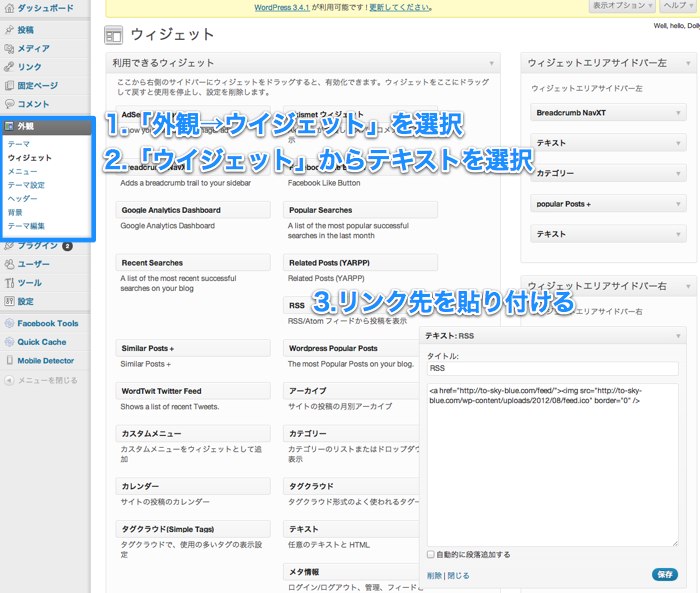Open the ウィジェット submenu item
This screenshot has height=593, width=700.
(29, 158)
